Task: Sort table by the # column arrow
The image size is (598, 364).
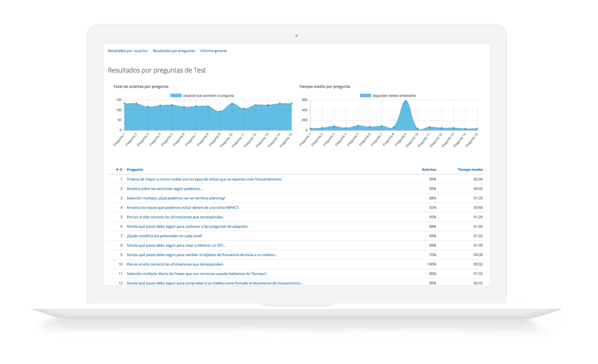Action: (x=121, y=170)
